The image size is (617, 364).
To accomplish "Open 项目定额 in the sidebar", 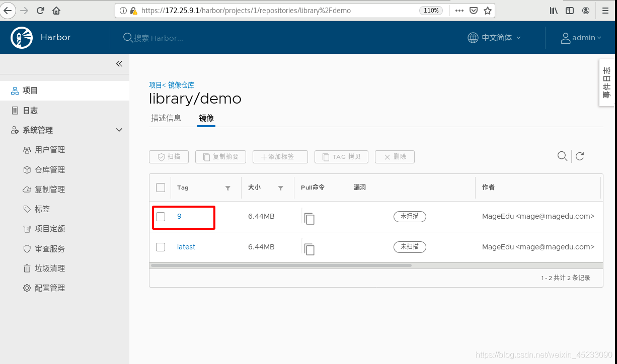I will point(50,229).
